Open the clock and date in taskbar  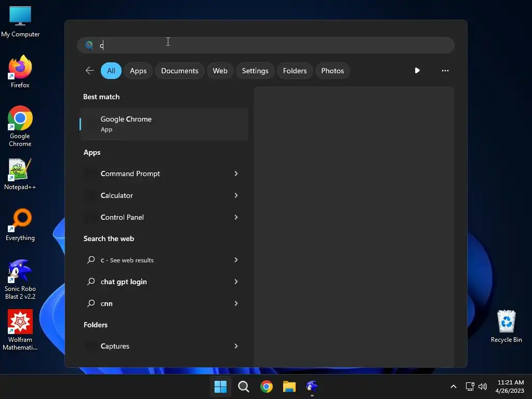click(x=510, y=387)
